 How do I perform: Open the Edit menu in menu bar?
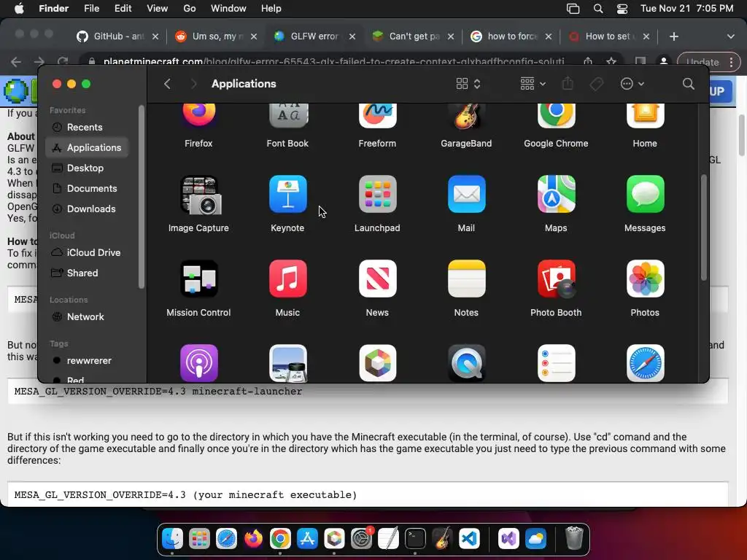point(123,9)
